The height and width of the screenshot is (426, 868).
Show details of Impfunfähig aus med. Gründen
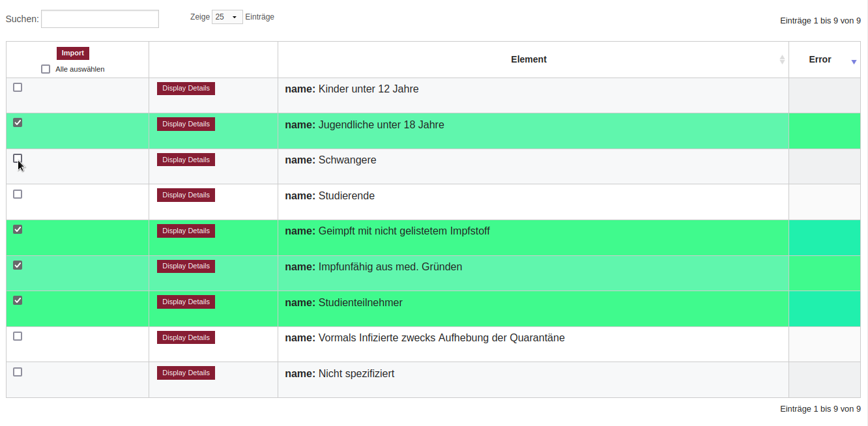pos(186,266)
